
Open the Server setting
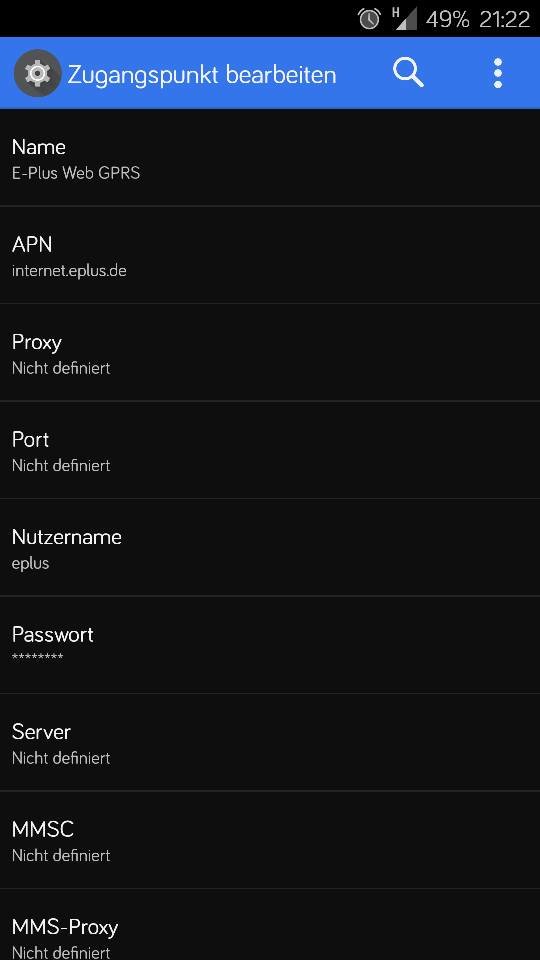click(x=270, y=742)
